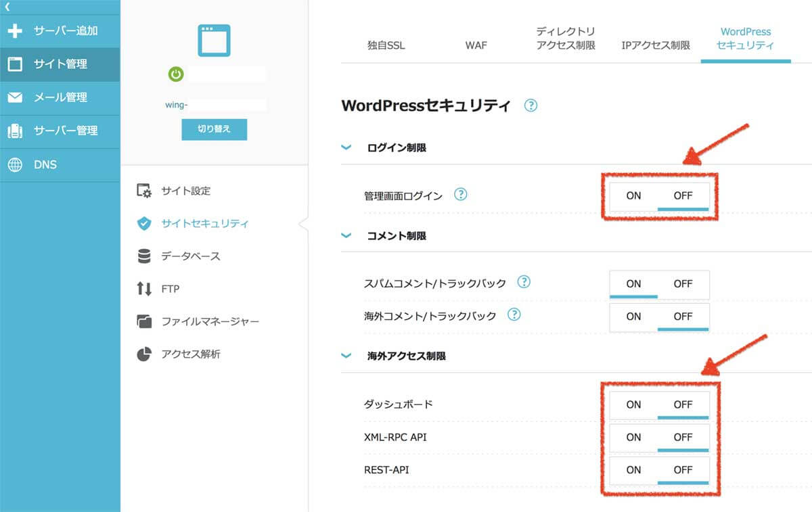This screenshot has width=812, height=512.
Task: Switch to the WAF tab
Action: tap(476, 46)
